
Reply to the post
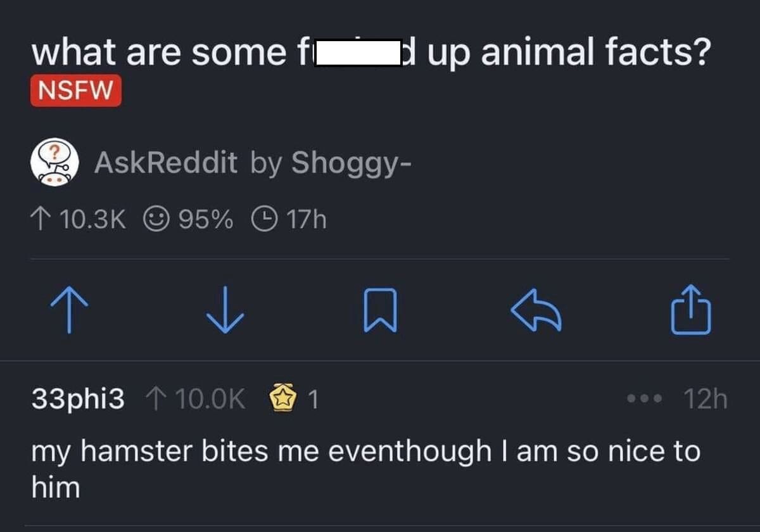535,311
